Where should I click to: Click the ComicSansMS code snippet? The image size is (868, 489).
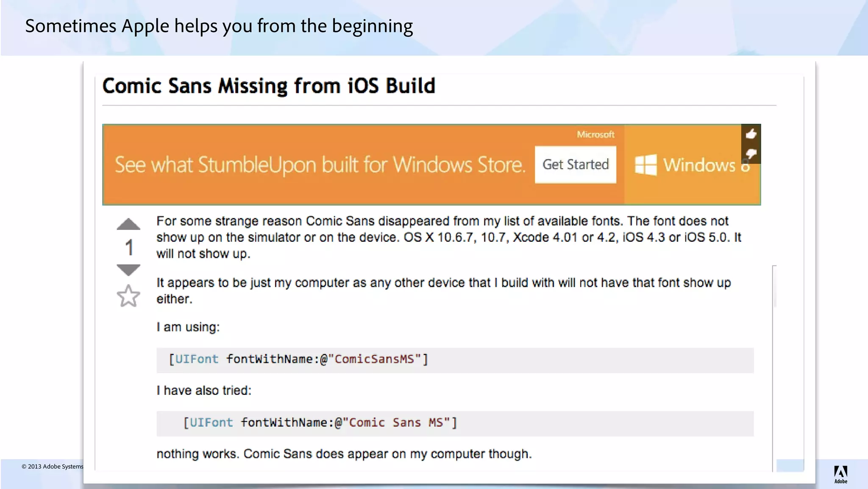point(298,360)
